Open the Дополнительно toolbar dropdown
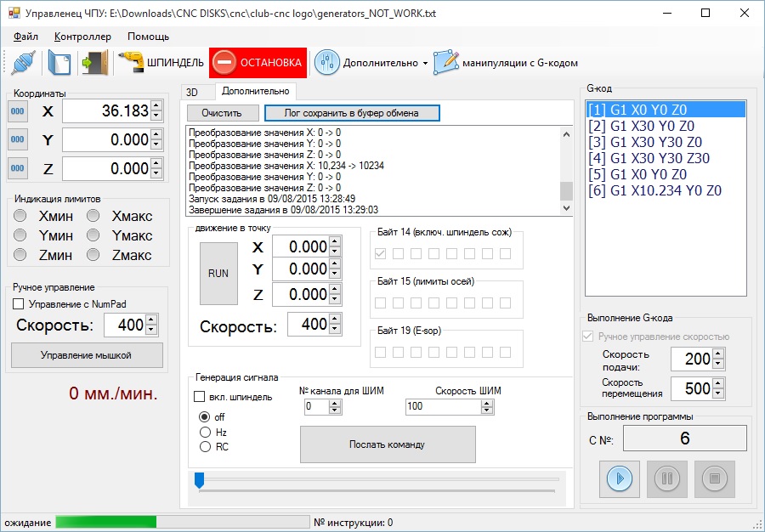765x532 pixels. coord(371,63)
